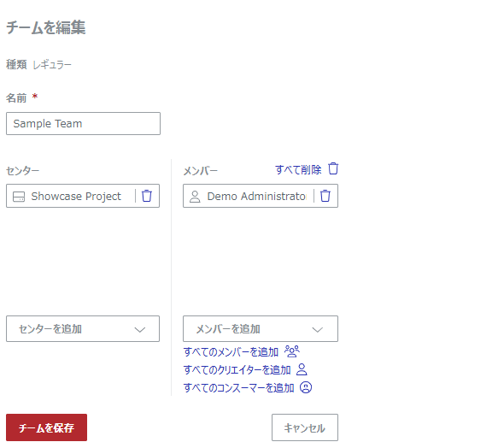Click the チームを編集 heading

[45, 27]
